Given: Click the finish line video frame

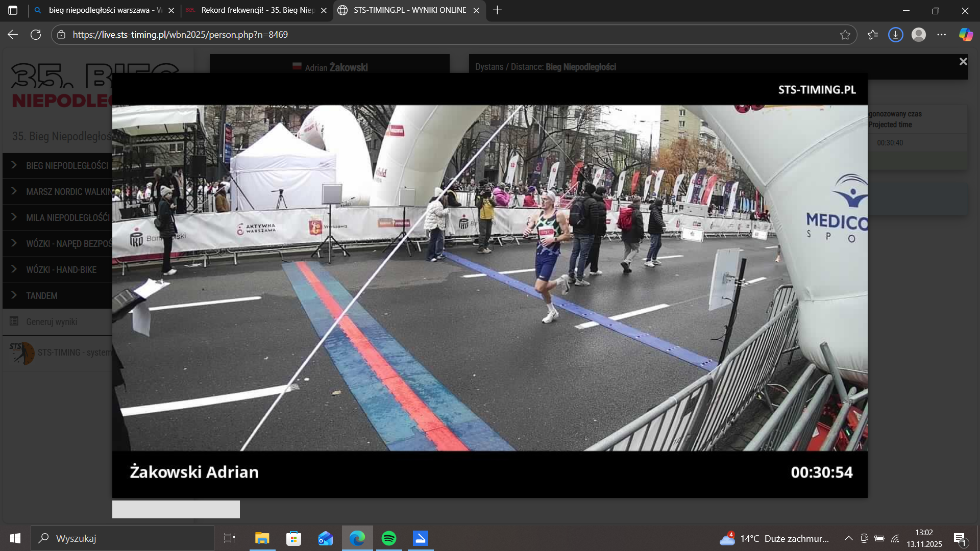Looking at the screenshot, I should 489,278.
